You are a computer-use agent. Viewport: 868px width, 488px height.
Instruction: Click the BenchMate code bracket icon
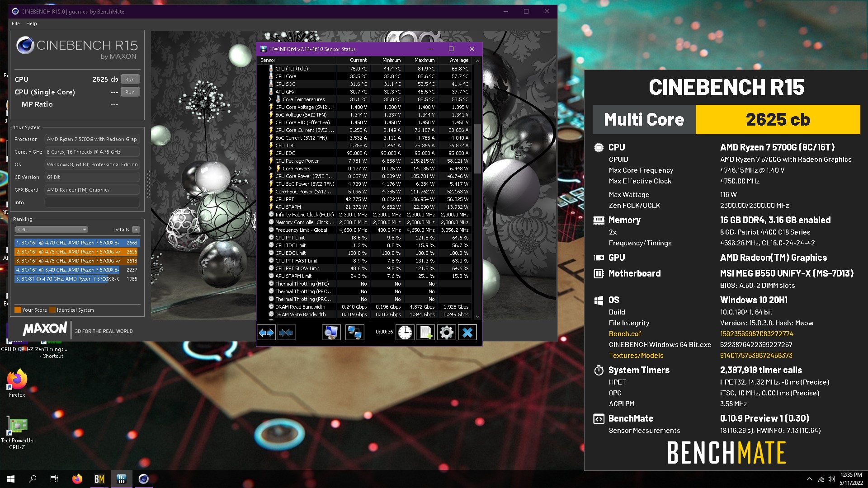point(599,418)
